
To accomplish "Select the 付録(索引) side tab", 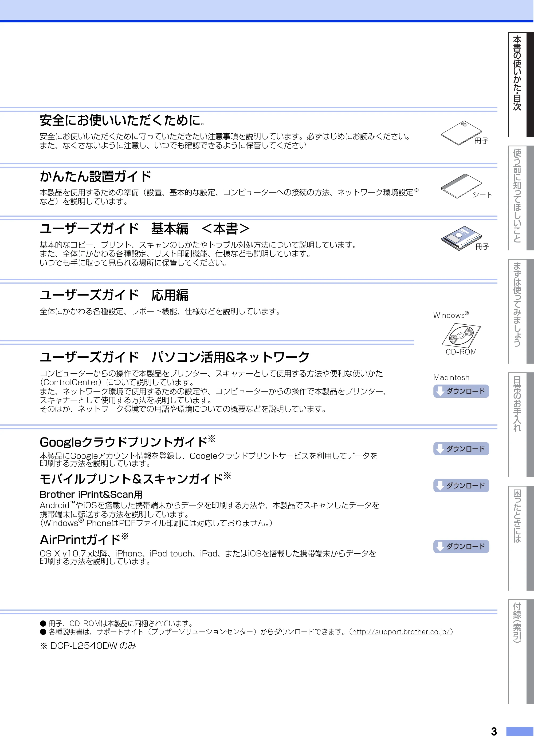I will click(x=521, y=652).
